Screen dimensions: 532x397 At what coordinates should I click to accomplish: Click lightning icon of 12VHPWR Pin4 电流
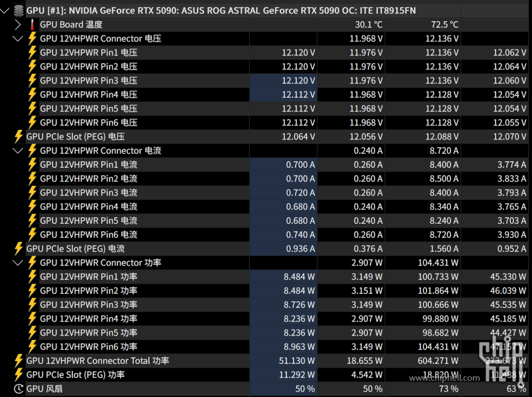click(x=32, y=207)
